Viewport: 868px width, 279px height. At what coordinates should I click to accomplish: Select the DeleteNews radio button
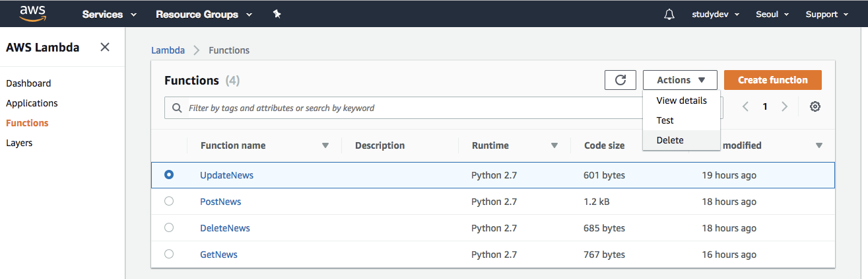169,227
